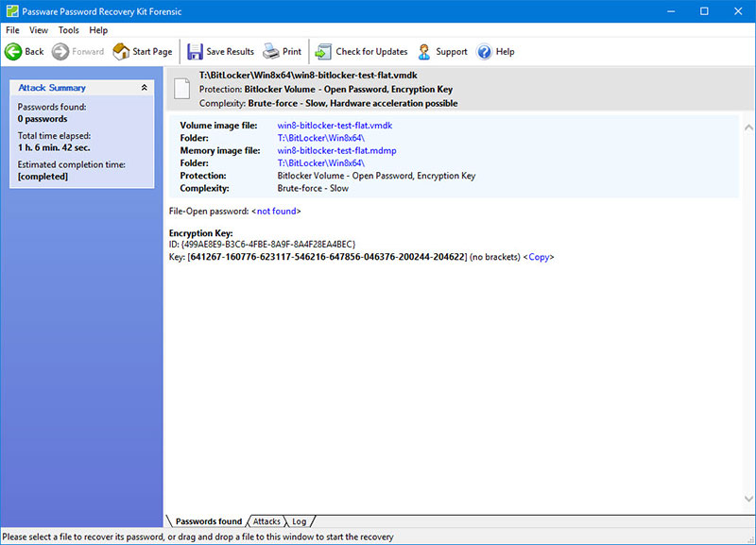Open the Help menu in menu bar

(98, 30)
